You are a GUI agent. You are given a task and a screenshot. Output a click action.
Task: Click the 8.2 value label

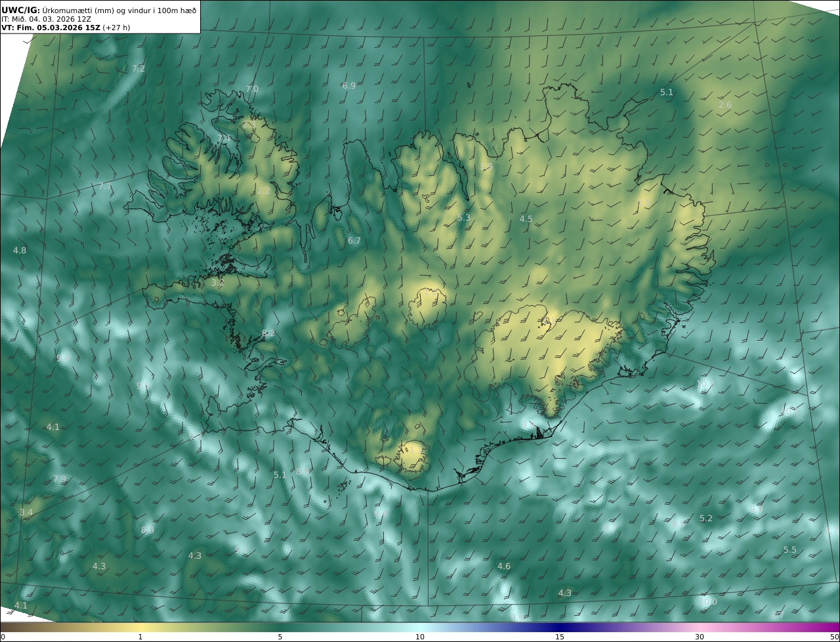[x=268, y=333]
